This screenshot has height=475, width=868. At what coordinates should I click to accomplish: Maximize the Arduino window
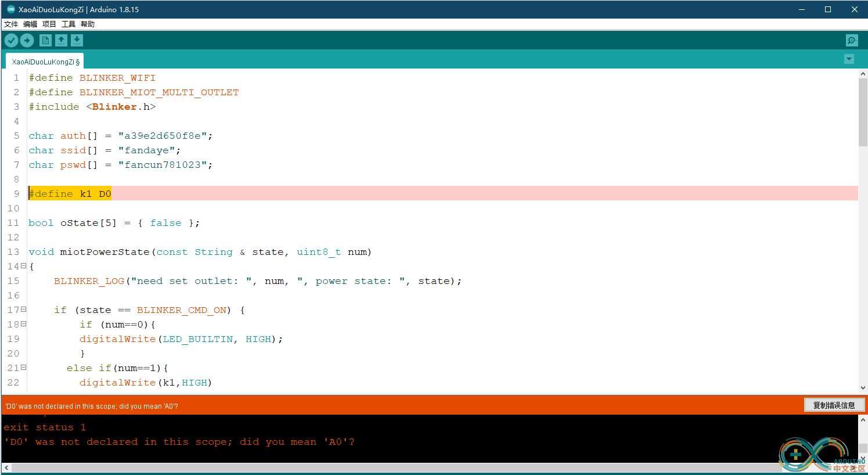pyautogui.click(x=828, y=9)
